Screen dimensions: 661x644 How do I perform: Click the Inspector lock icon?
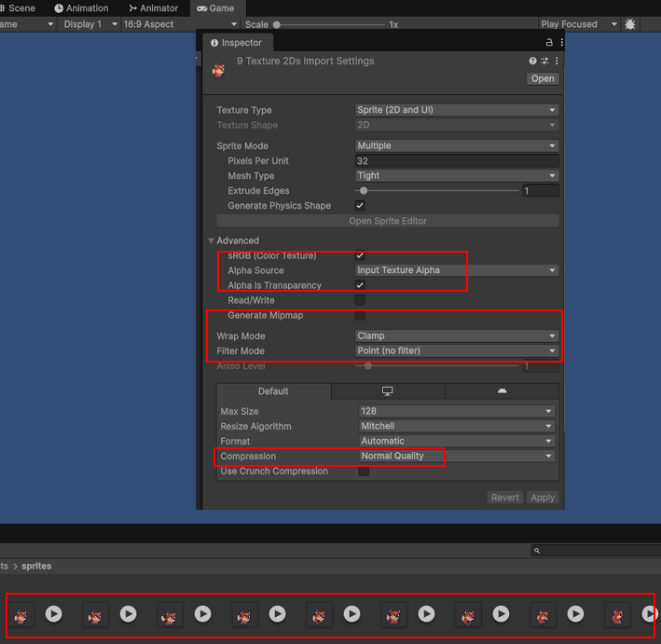[x=549, y=43]
